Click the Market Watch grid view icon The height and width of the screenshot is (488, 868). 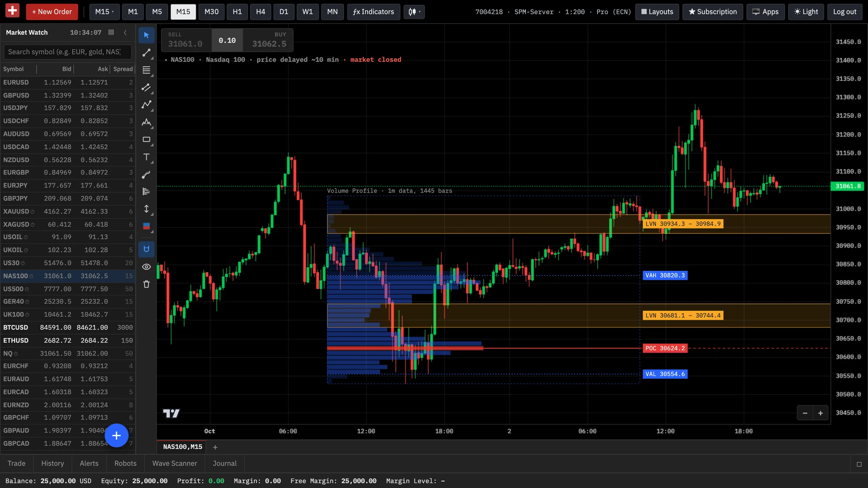pyautogui.click(x=111, y=32)
